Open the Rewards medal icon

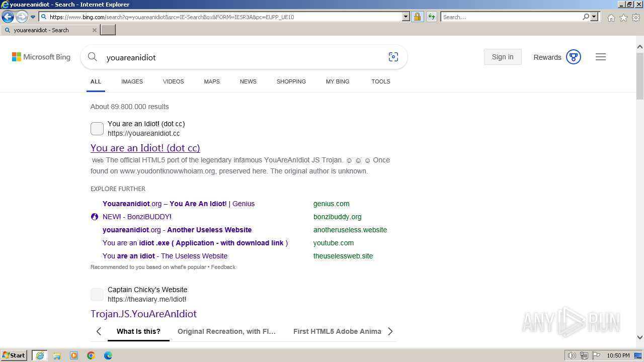click(x=574, y=57)
